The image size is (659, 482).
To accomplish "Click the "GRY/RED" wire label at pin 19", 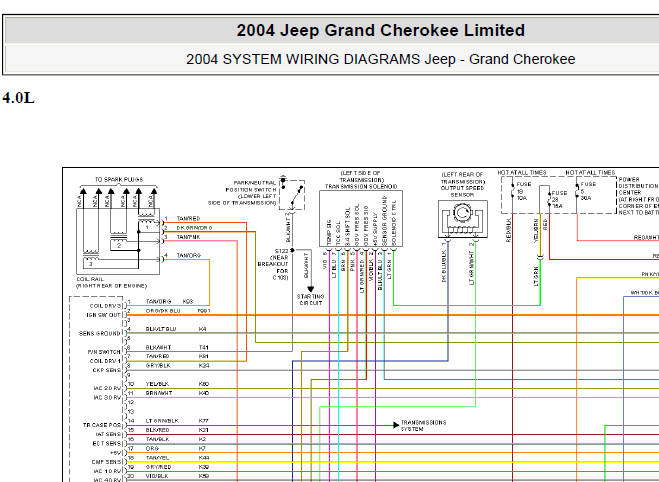I will click(x=158, y=467).
